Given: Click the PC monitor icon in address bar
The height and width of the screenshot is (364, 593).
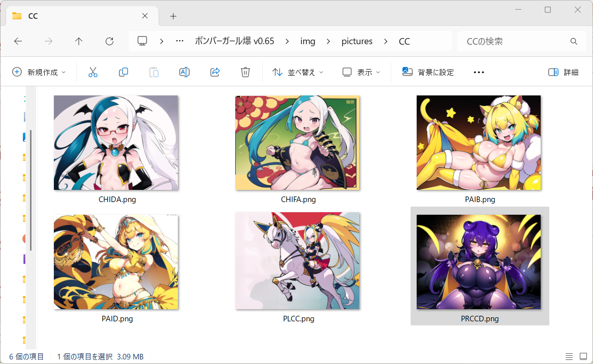Looking at the screenshot, I should 142,41.
